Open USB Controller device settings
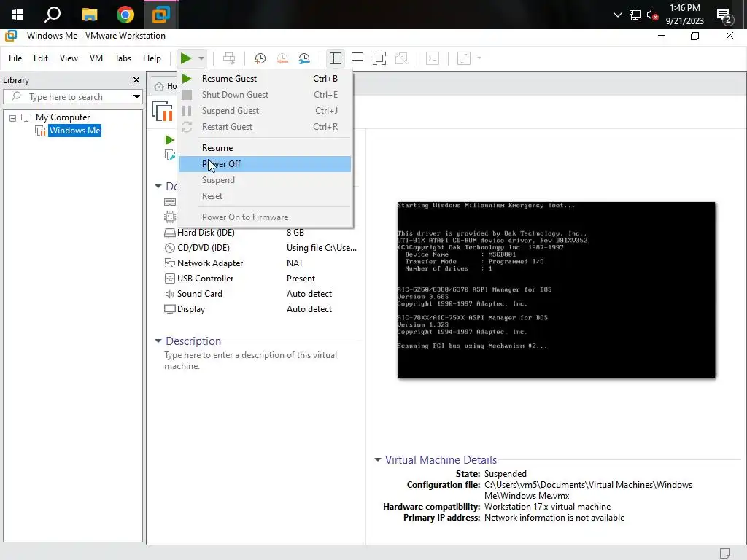The image size is (747, 560). pyautogui.click(x=205, y=278)
